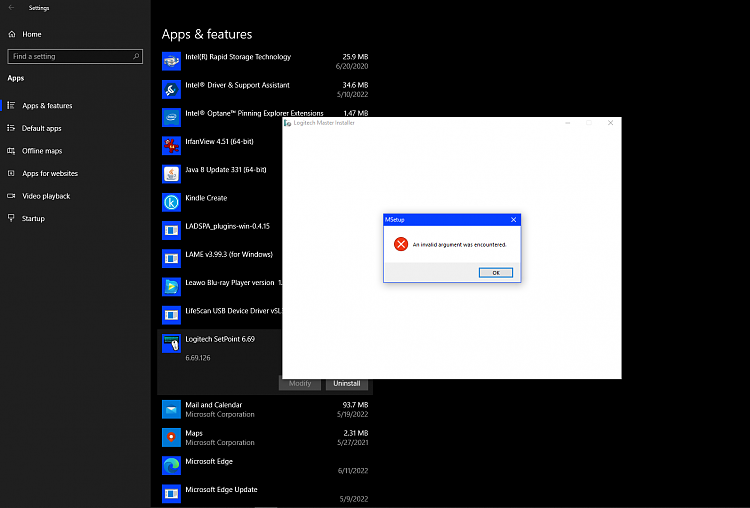Select Intel Rapid Storage Technology entry text
The height and width of the screenshot is (508, 750).
(x=238, y=57)
